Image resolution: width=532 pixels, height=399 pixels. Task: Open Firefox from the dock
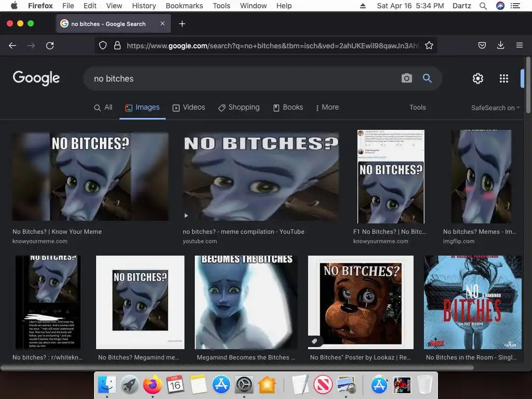pyautogui.click(x=152, y=385)
